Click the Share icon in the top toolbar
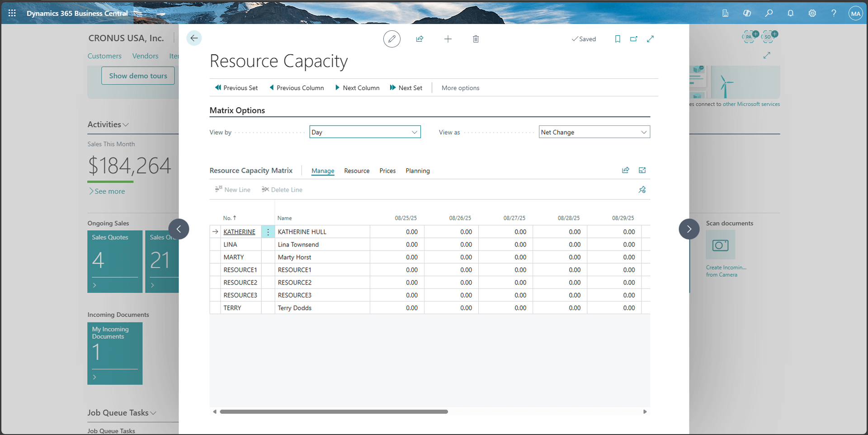The height and width of the screenshot is (435, 868). point(420,39)
